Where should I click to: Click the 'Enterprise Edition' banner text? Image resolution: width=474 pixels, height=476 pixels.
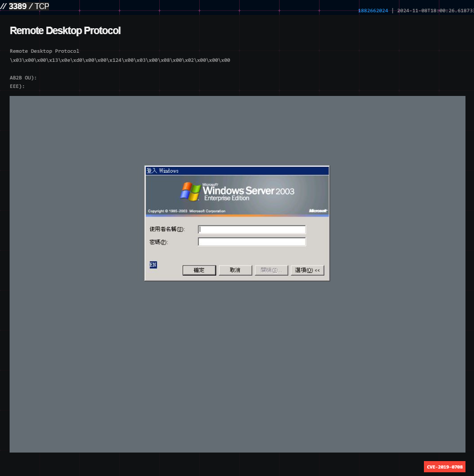227,198
